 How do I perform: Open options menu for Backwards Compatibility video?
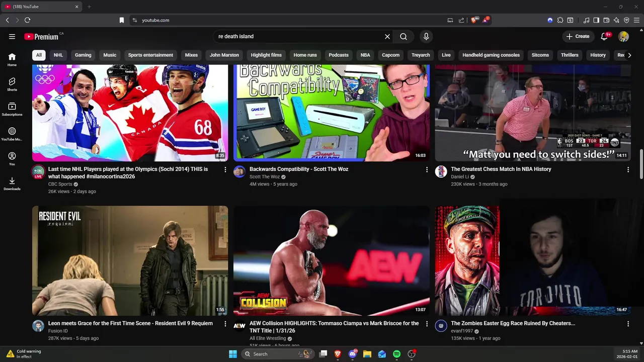coord(427,169)
